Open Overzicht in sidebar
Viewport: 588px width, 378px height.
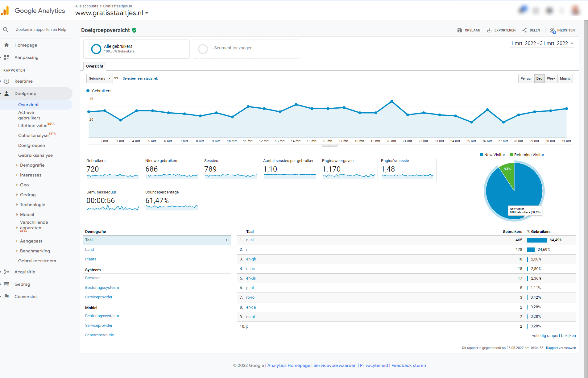28,105
